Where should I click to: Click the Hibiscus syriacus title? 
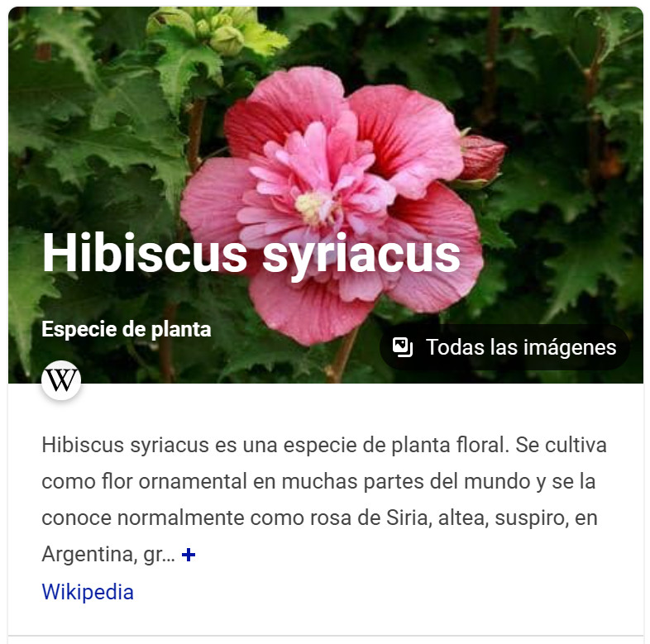(251, 255)
